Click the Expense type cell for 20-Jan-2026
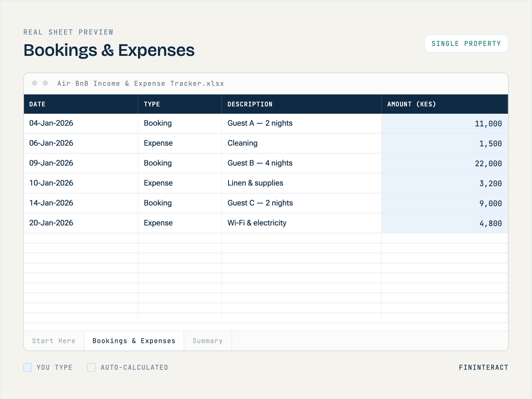532x399 pixels. [180, 223]
